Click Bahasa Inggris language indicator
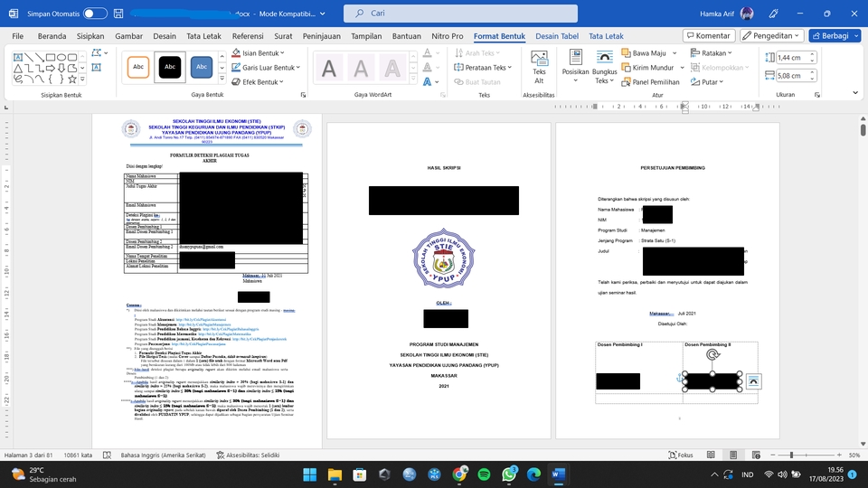 (163, 455)
